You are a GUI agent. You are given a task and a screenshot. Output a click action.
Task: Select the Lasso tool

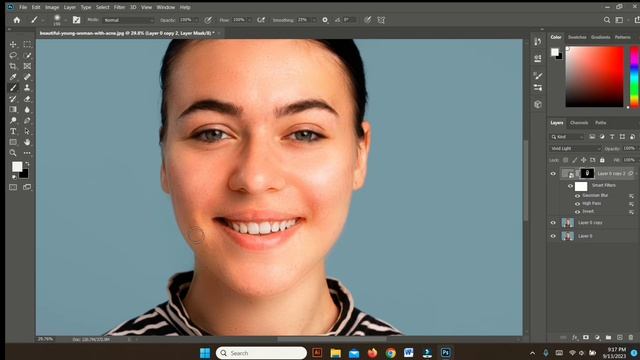(13, 55)
